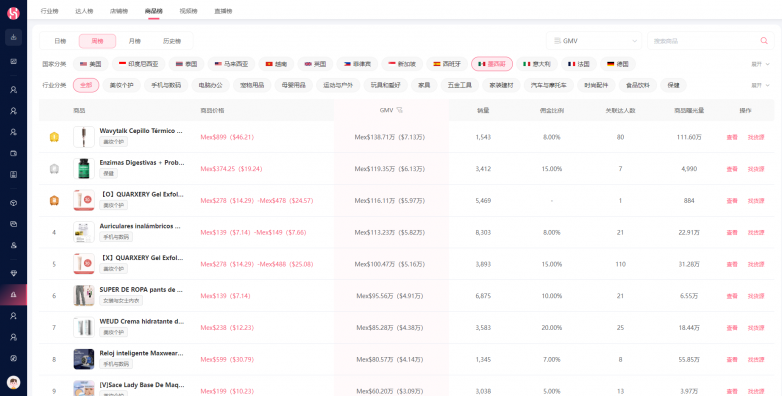This screenshot has width=782, height=396.
Task: Open the download icon in the sidebar
Action: point(13,37)
